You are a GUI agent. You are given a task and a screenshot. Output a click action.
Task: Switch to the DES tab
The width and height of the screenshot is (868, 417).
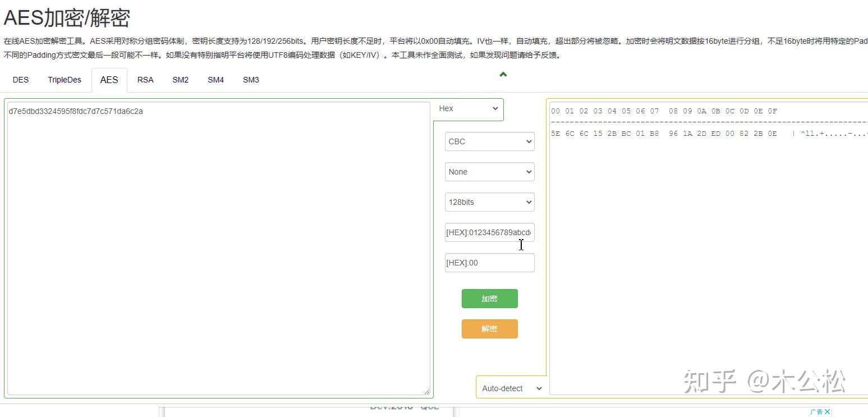tap(20, 80)
